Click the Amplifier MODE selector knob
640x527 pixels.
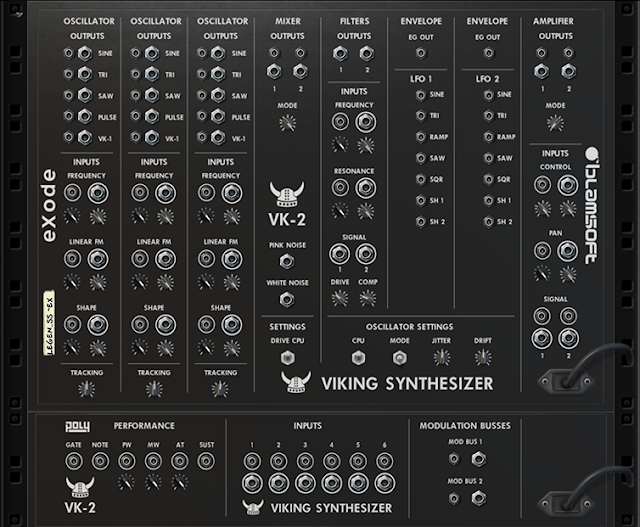coord(555,123)
